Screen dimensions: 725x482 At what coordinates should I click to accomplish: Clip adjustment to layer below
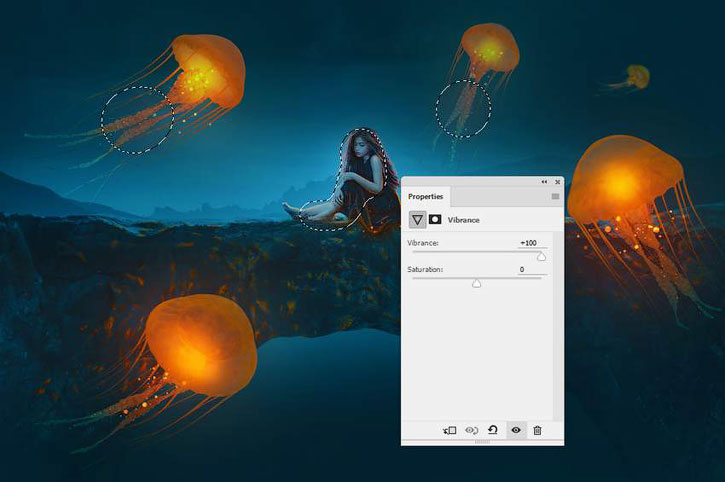click(449, 430)
